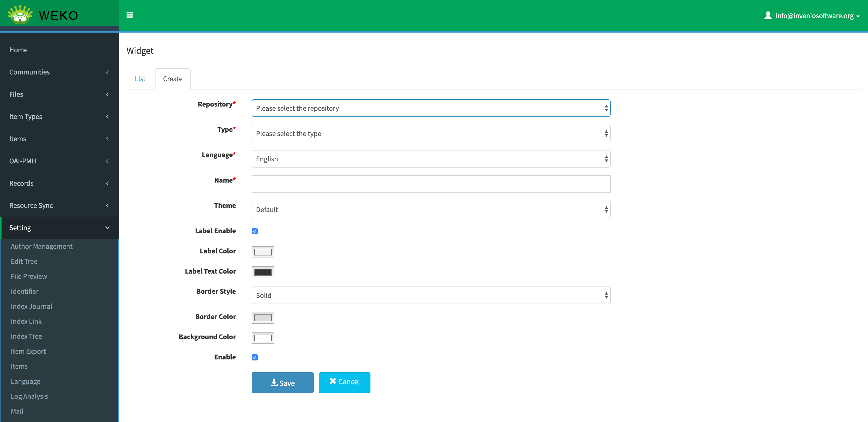
Task: Click into the Name text field
Action: 431,184
